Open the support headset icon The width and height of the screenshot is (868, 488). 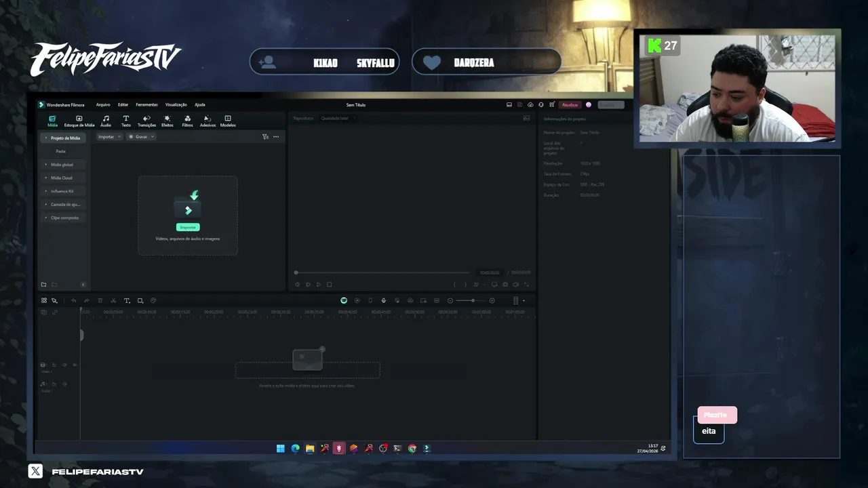pos(541,104)
